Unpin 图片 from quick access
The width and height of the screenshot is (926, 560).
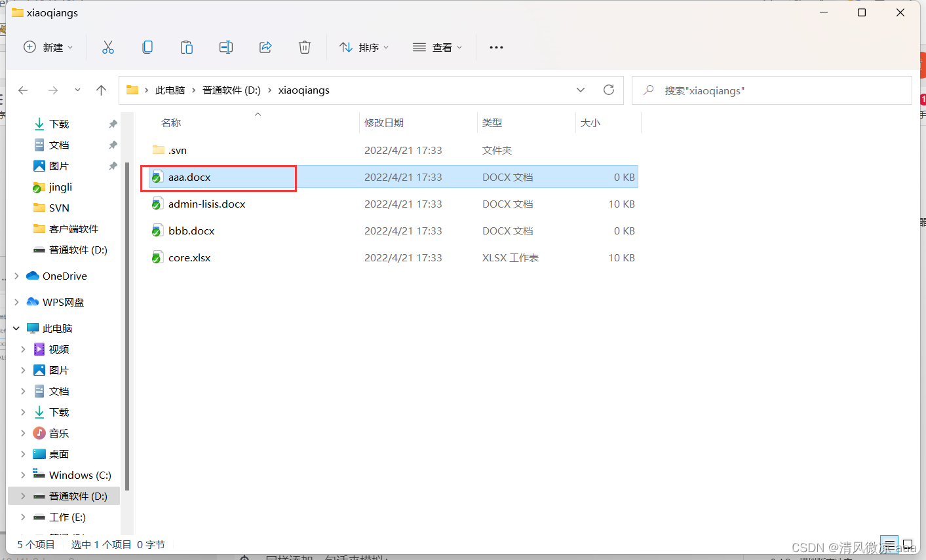pyautogui.click(x=113, y=166)
